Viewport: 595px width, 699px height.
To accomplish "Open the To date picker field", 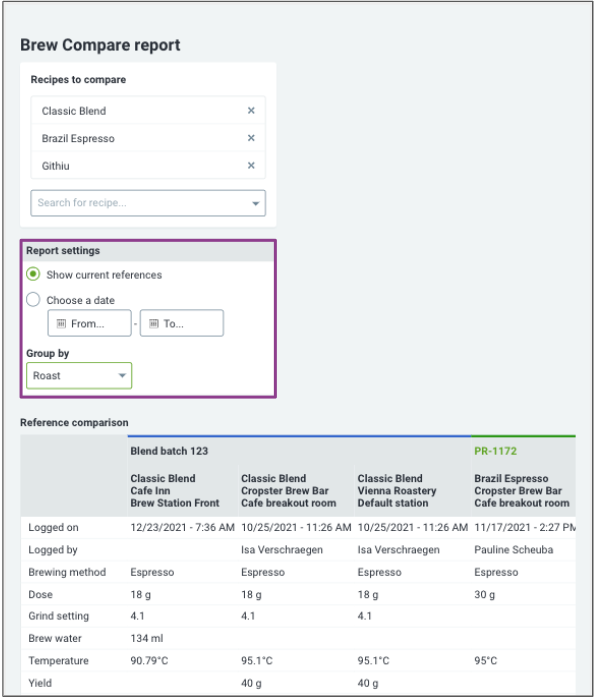I will click(x=182, y=323).
